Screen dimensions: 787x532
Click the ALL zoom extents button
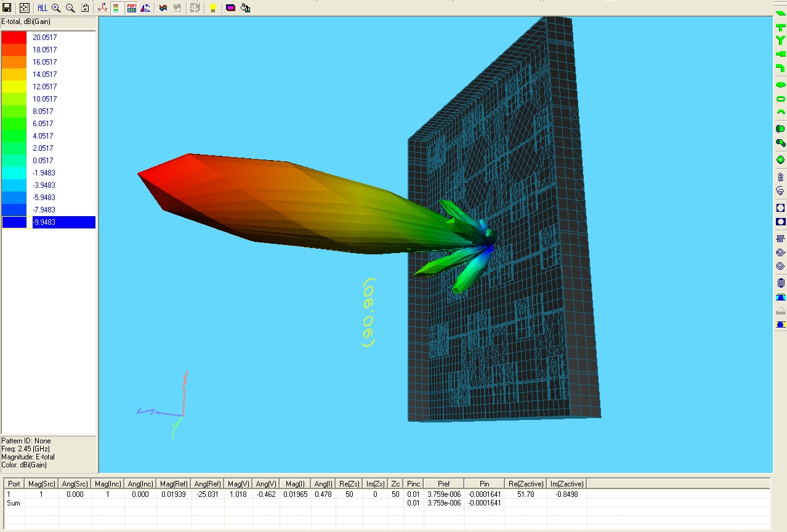(x=42, y=8)
